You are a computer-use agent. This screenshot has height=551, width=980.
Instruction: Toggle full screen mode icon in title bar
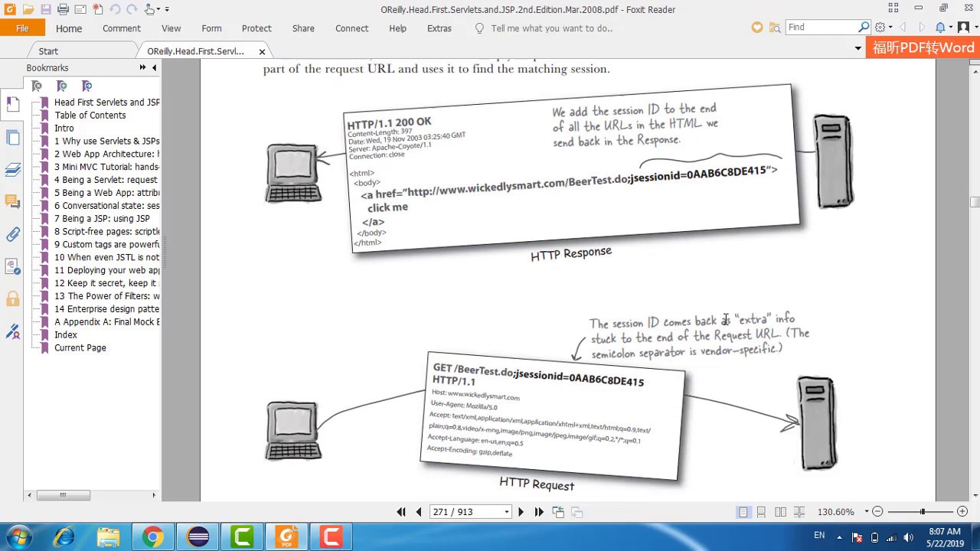[893, 8]
